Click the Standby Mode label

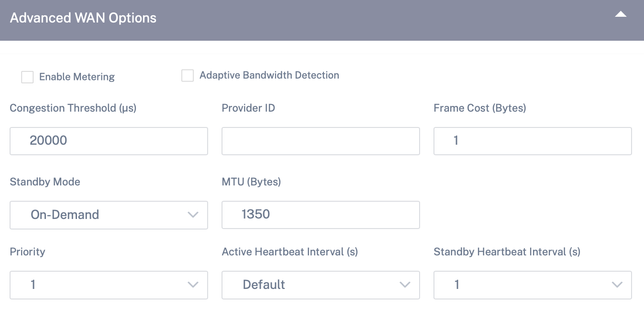click(x=45, y=182)
